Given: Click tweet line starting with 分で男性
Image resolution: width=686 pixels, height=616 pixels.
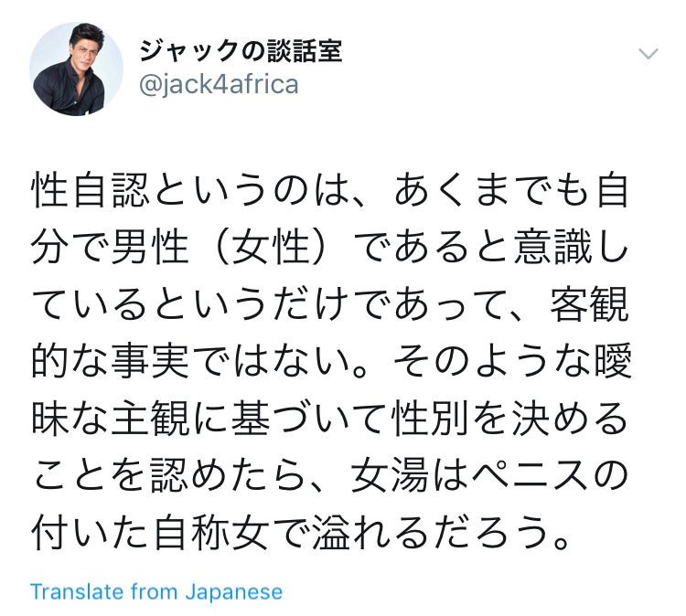Looking at the screenshot, I should (330, 248).
